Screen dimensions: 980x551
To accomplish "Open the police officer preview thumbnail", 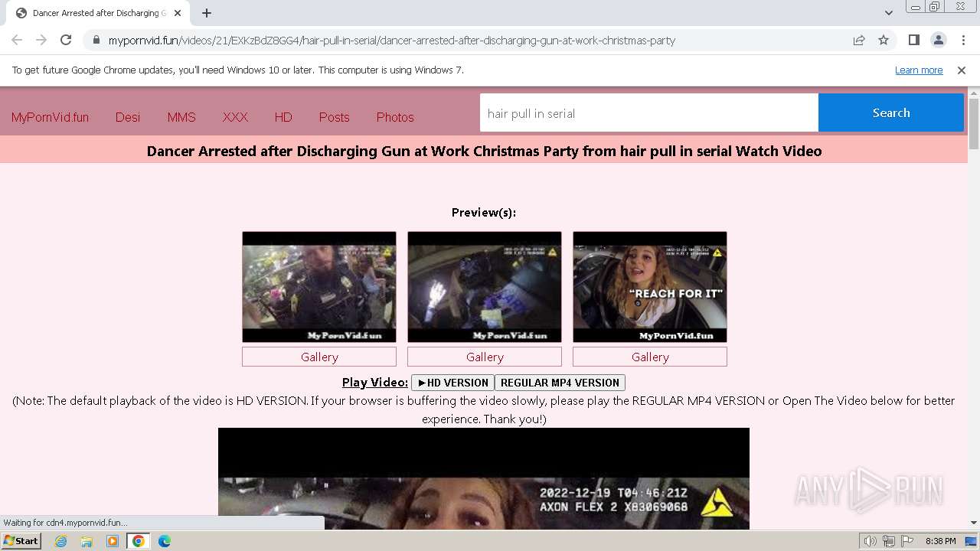I will [319, 287].
